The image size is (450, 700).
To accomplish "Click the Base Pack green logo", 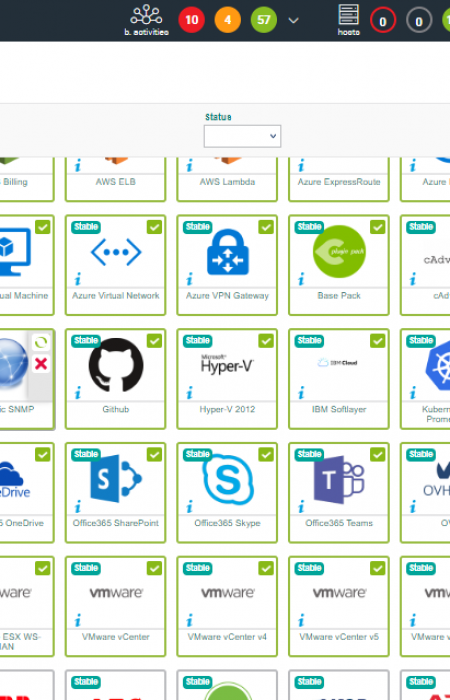I will tap(339, 251).
